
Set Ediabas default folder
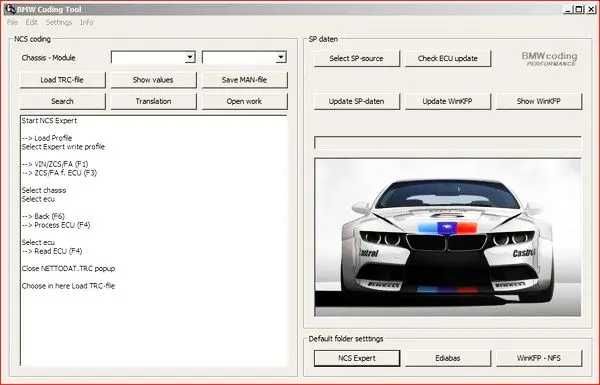(x=448, y=358)
